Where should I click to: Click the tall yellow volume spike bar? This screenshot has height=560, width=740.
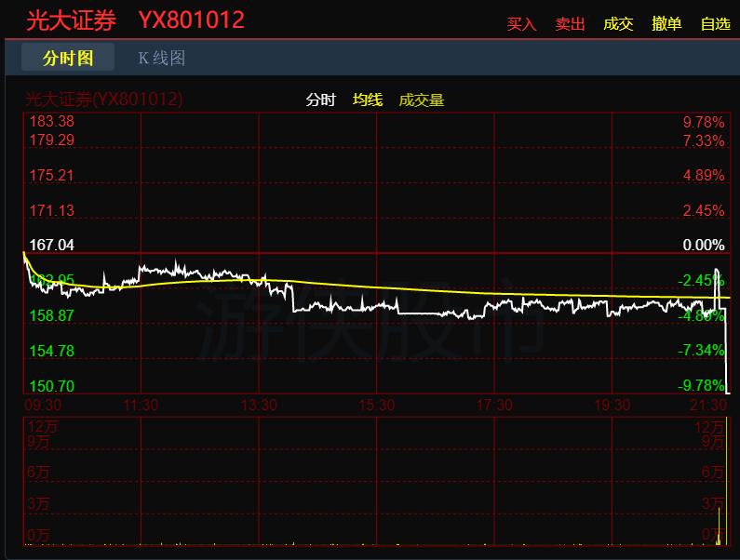tap(726, 480)
